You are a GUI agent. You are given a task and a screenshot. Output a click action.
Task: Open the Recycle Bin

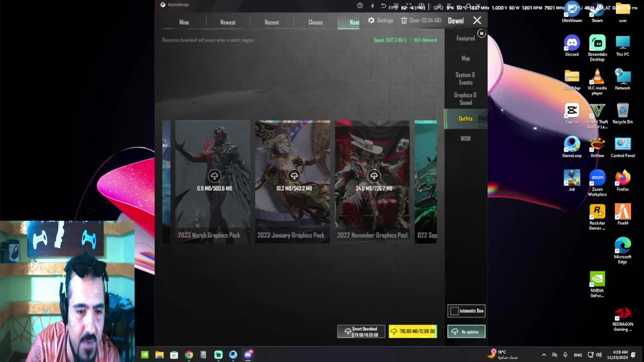tap(622, 114)
